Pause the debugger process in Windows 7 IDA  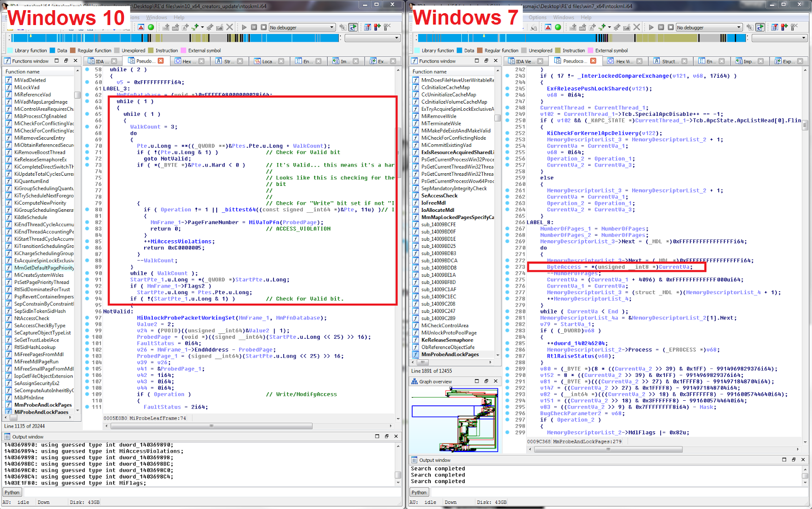(661, 27)
